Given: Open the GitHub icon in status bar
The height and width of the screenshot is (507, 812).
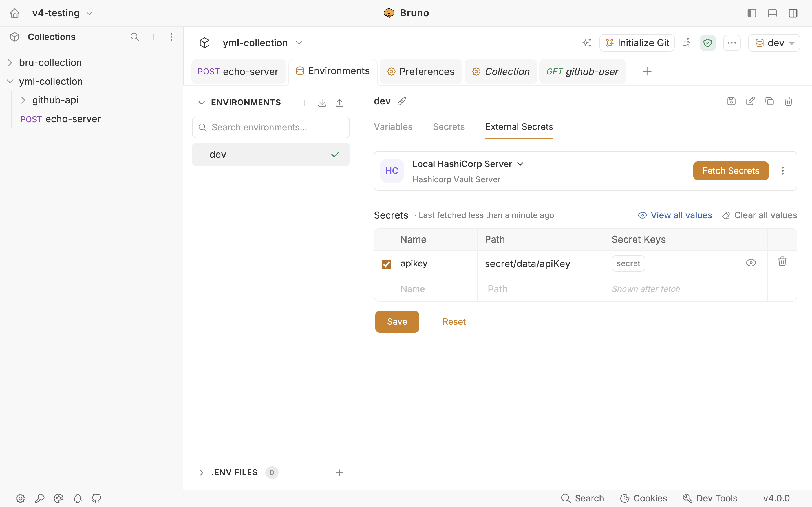Looking at the screenshot, I should tap(97, 498).
